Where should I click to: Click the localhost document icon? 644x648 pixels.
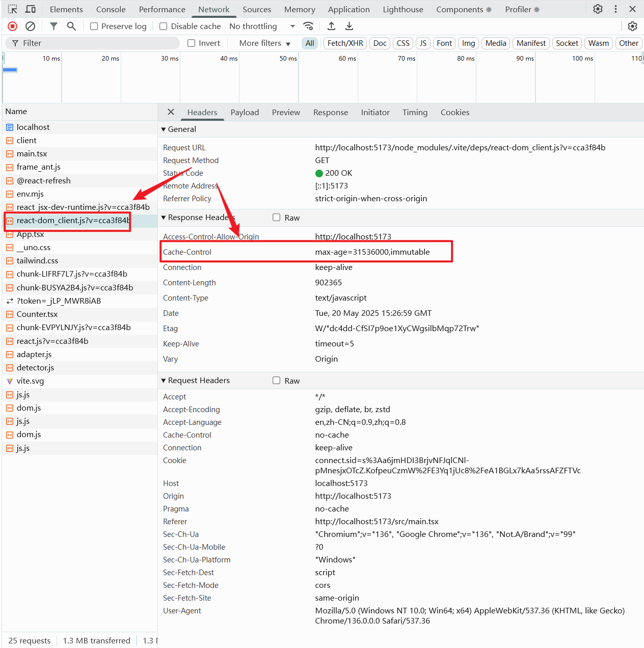pos(10,127)
